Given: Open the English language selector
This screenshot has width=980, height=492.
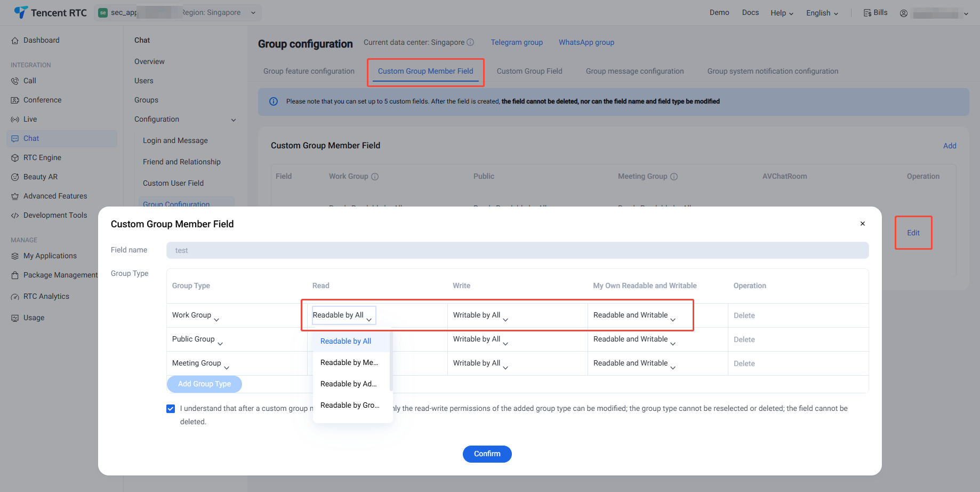Looking at the screenshot, I should (822, 13).
